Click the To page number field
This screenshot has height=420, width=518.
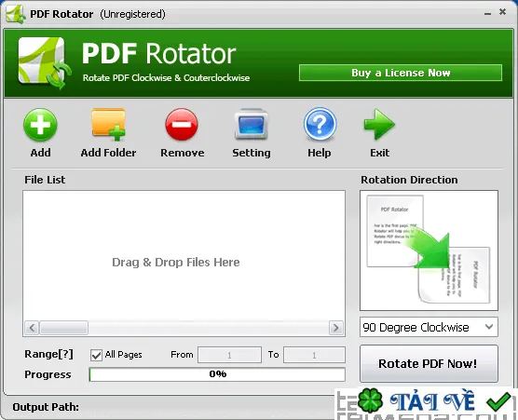[314, 355]
